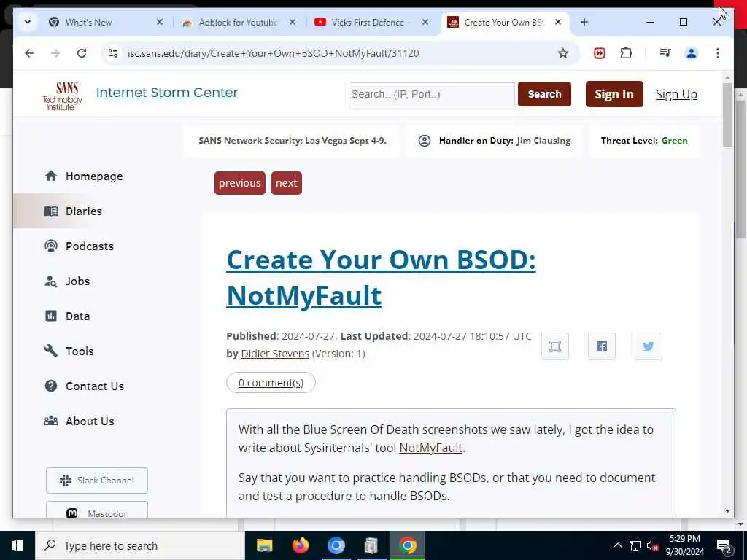Click the SANS Technology Institute logo

62,96
